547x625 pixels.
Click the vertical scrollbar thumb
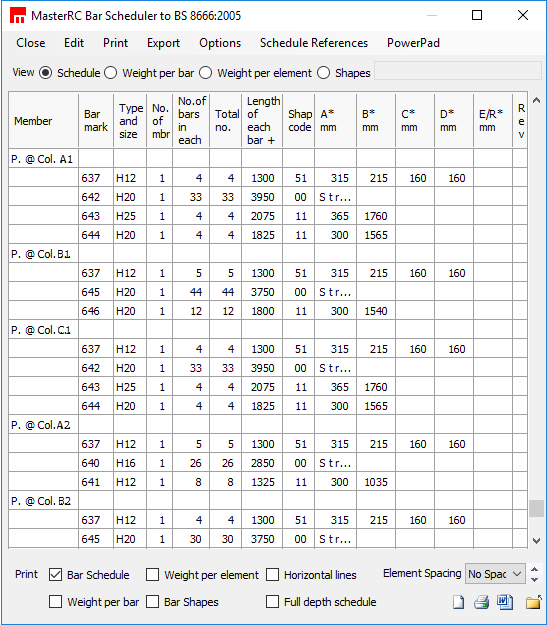536,508
